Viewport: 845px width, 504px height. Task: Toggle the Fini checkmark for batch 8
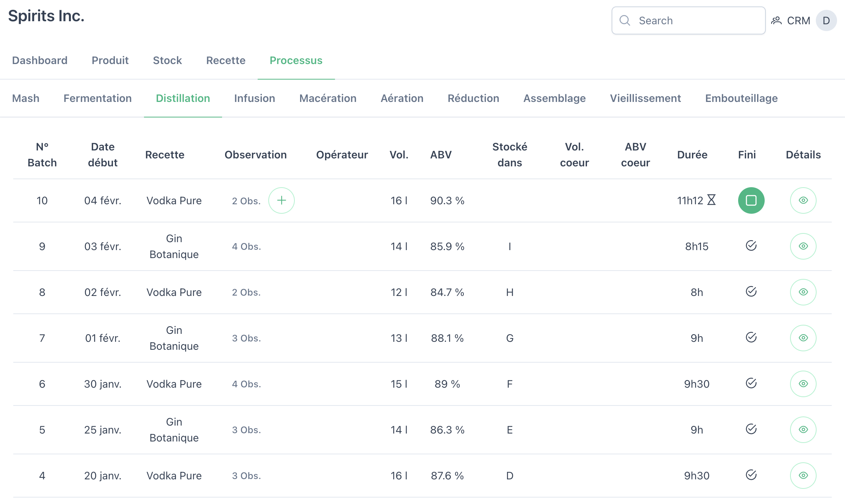pos(751,292)
